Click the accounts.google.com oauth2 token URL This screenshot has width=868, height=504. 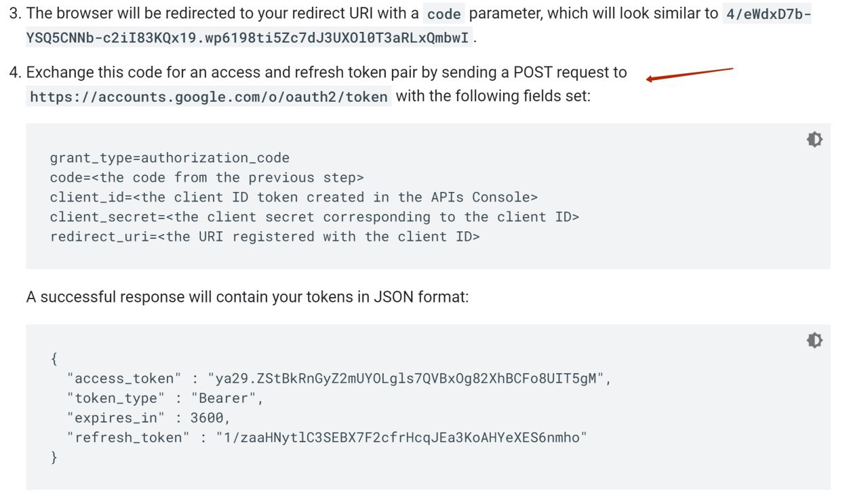(x=209, y=97)
